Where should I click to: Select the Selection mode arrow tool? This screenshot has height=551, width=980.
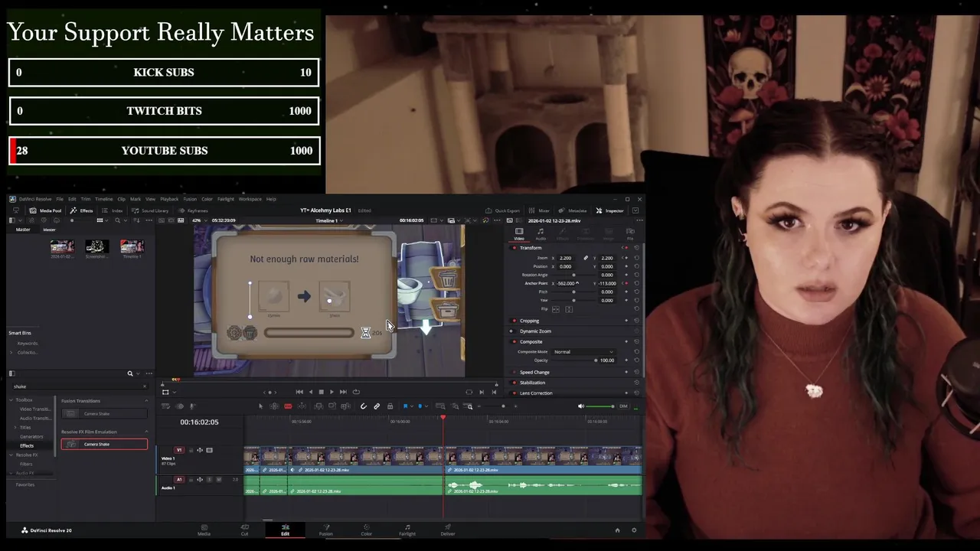(261, 406)
